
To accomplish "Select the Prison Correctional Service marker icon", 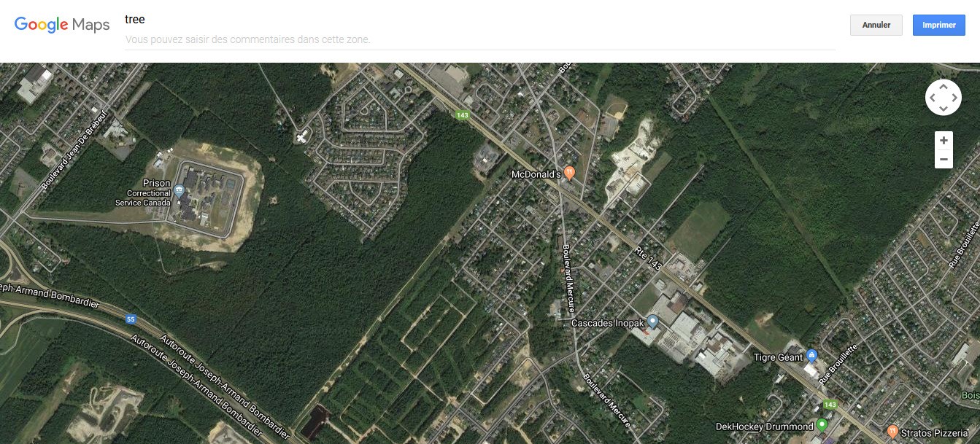I will tap(179, 192).
